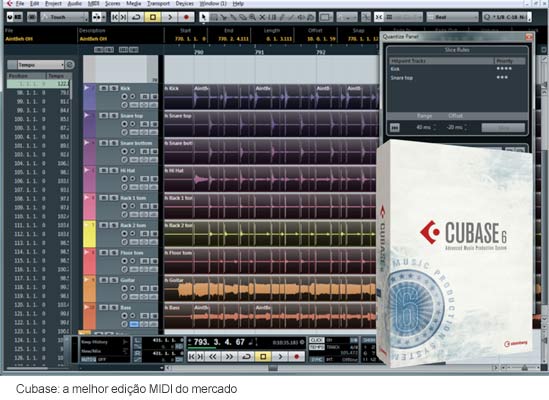Select the Rack 2 tom audio event
Screen dimensions: 549x400
(271, 234)
